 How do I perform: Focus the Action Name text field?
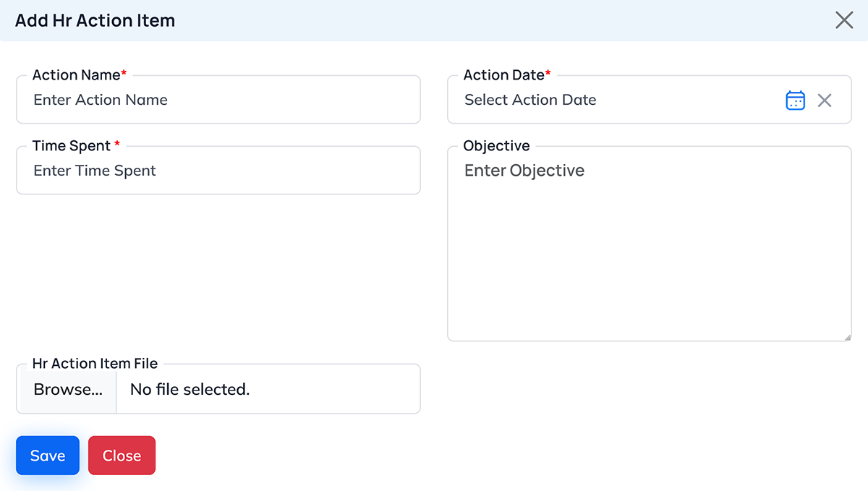pos(217,101)
